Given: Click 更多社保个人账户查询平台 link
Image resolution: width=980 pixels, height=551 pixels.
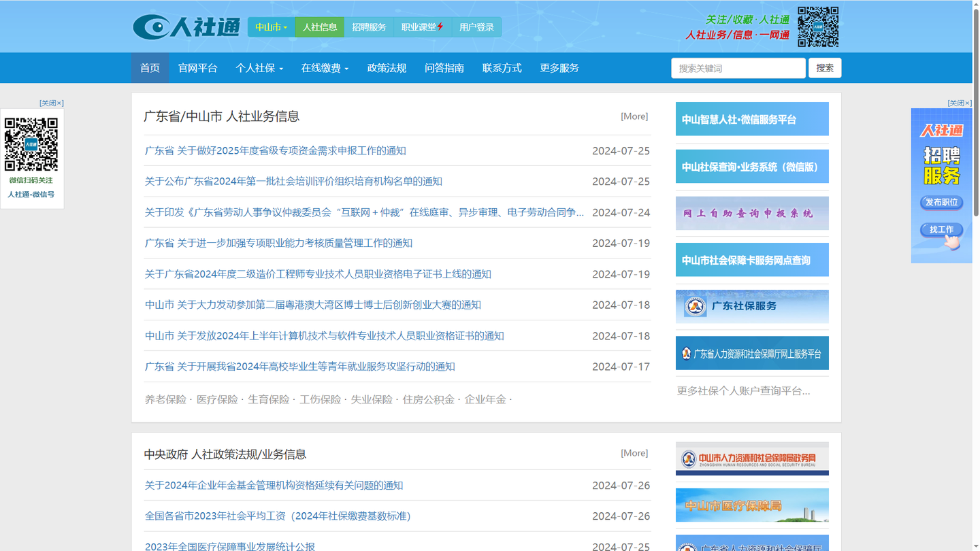Looking at the screenshot, I should (x=743, y=391).
